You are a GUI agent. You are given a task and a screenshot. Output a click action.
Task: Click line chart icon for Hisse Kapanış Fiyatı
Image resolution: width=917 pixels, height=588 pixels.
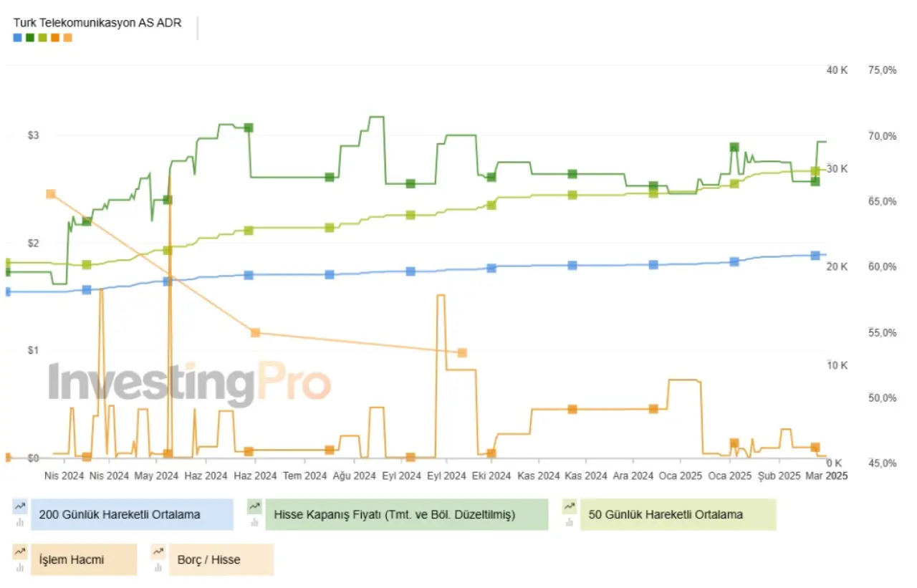(254, 506)
